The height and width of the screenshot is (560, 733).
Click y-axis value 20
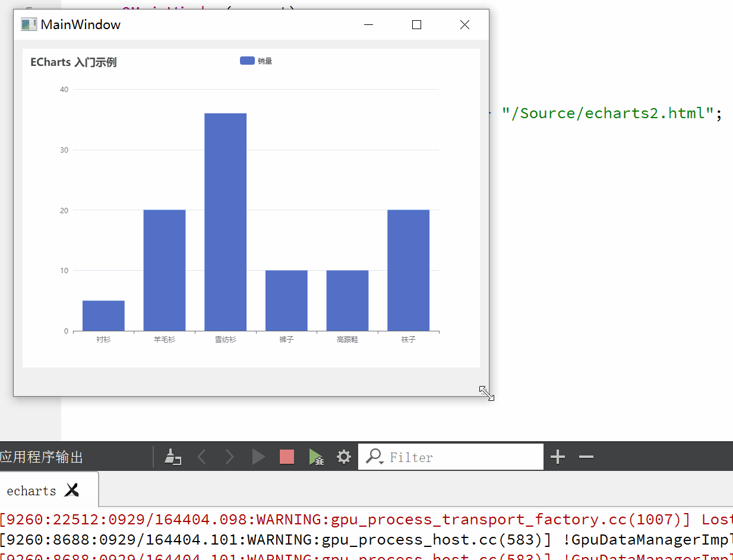point(64,210)
